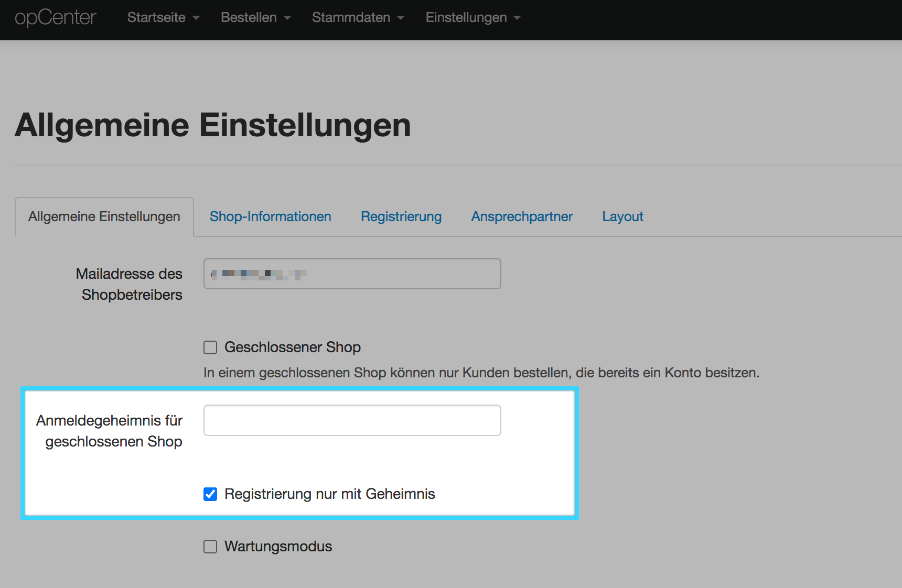Open the Registrierung tab

coord(401,216)
